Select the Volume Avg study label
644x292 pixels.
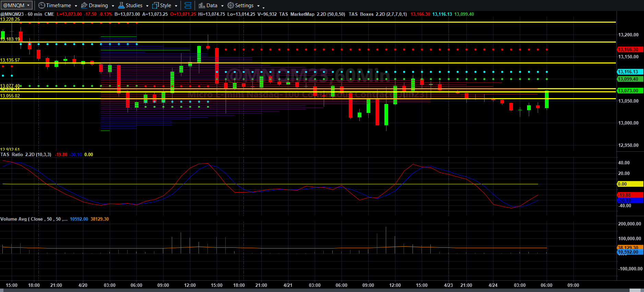(x=34, y=219)
